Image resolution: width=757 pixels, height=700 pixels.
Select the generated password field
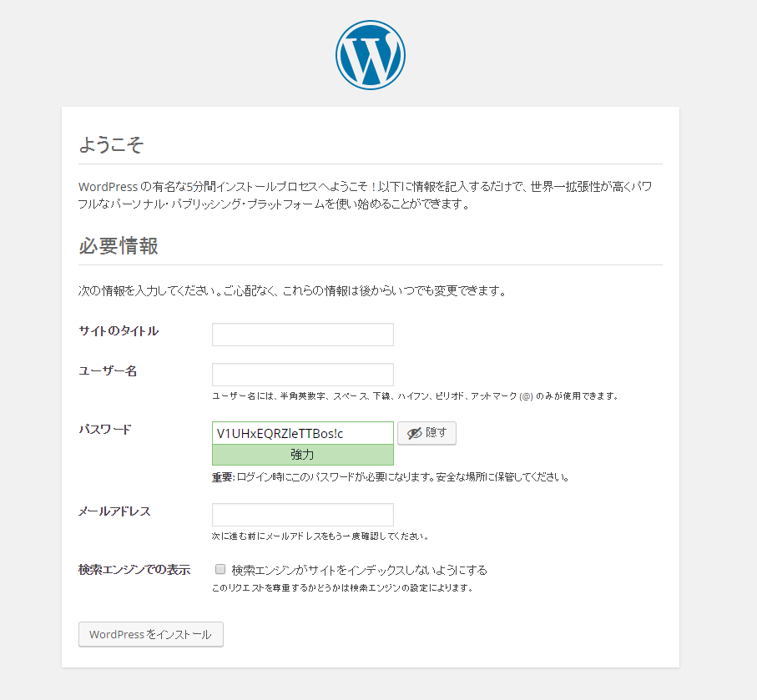point(302,433)
